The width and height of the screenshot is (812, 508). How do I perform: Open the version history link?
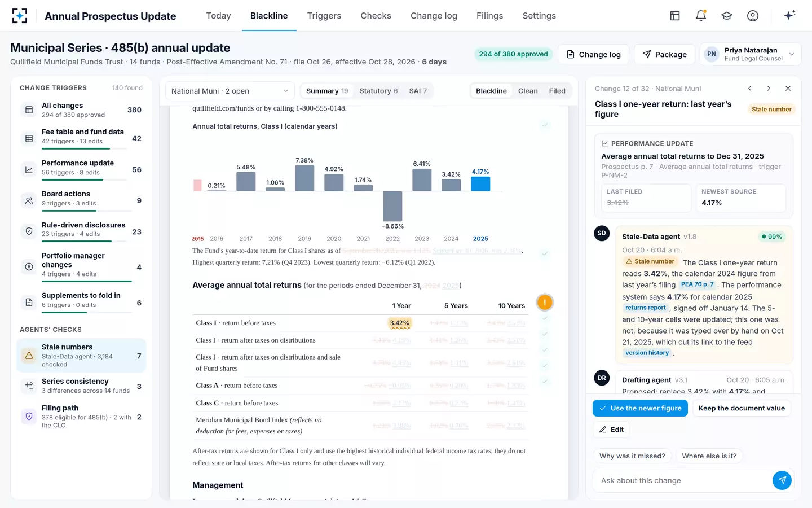[x=647, y=353]
